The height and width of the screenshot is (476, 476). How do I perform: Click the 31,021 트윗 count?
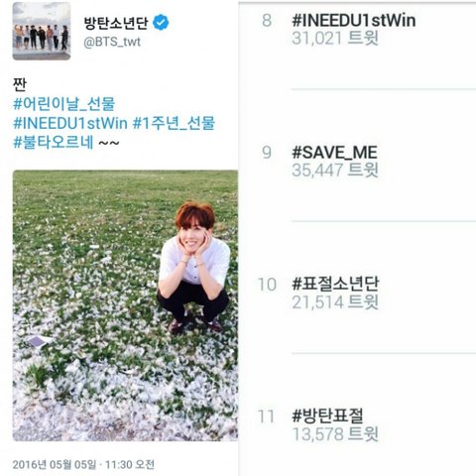pos(335,39)
